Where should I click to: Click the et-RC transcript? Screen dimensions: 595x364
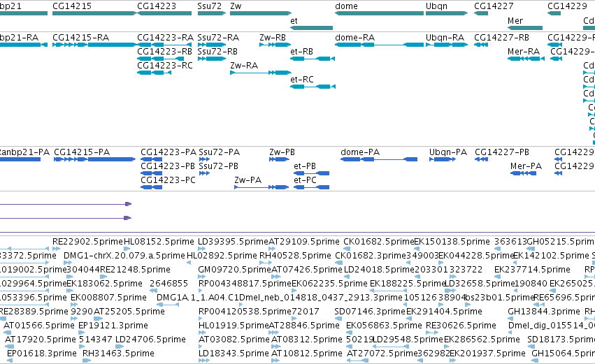[313, 87]
